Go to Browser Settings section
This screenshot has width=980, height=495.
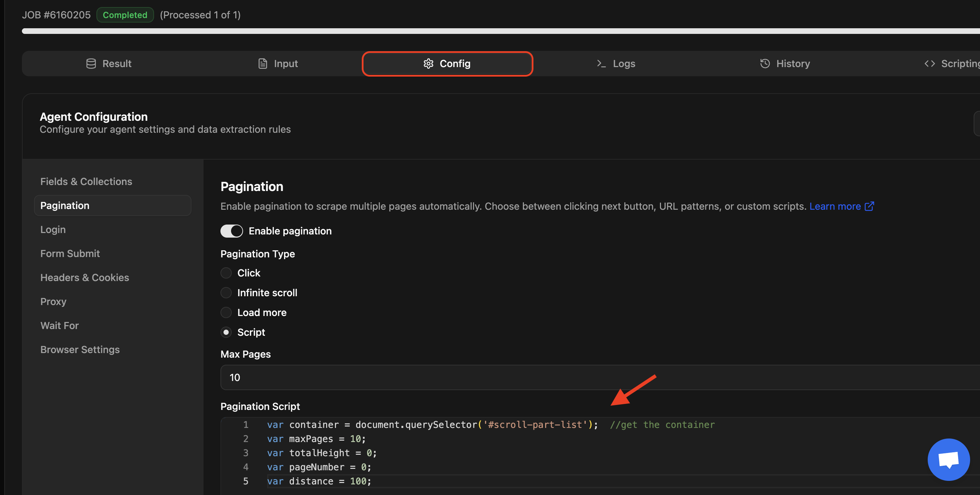click(x=80, y=350)
